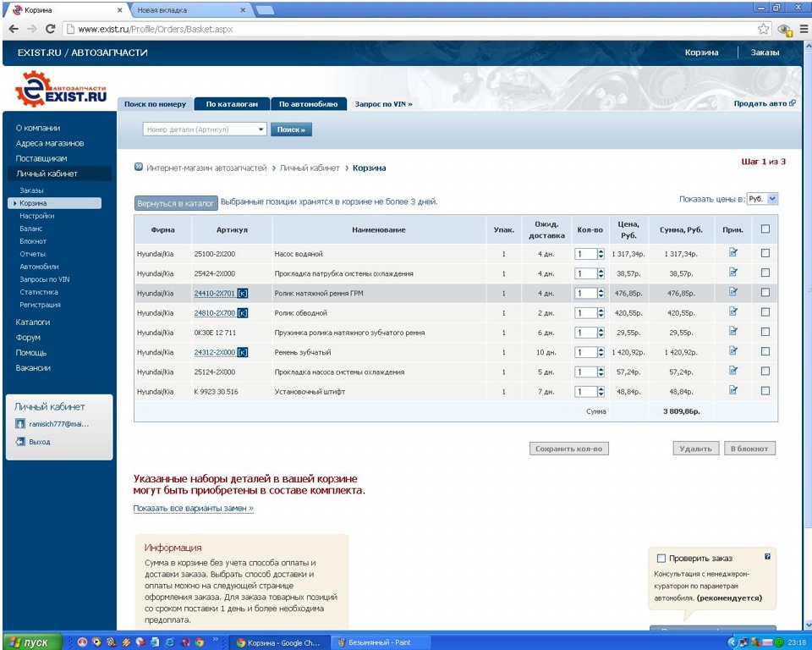Open Новая вкладка browser tab

pos(189,10)
